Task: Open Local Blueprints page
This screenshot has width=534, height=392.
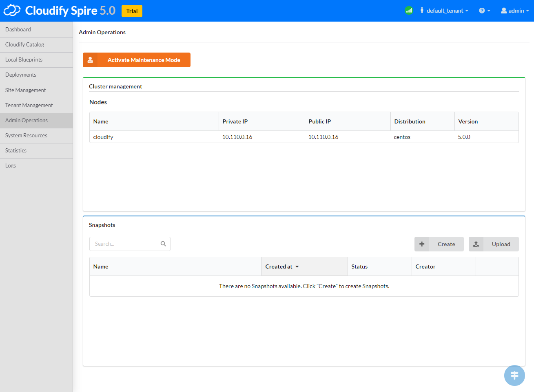Action: (36, 60)
